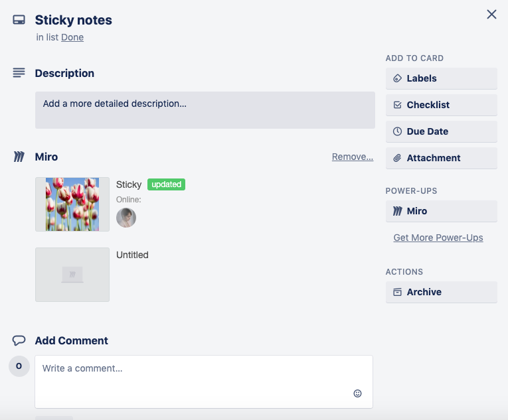Open the Labels option

tap(441, 78)
